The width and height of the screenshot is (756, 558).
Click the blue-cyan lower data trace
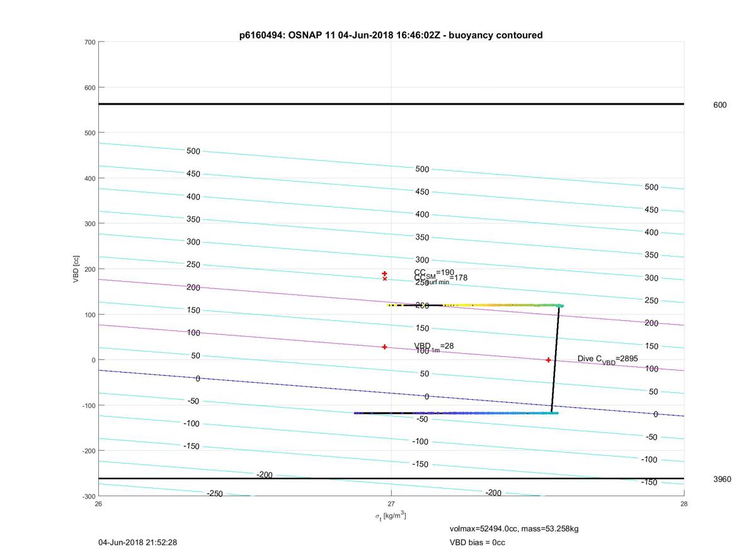(456, 413)
